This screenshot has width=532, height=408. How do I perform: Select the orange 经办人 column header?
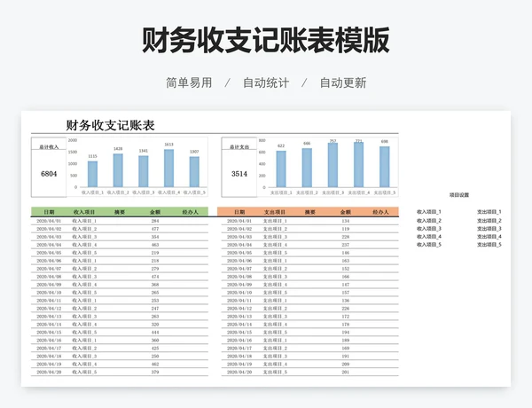click(x=380, y=212)
